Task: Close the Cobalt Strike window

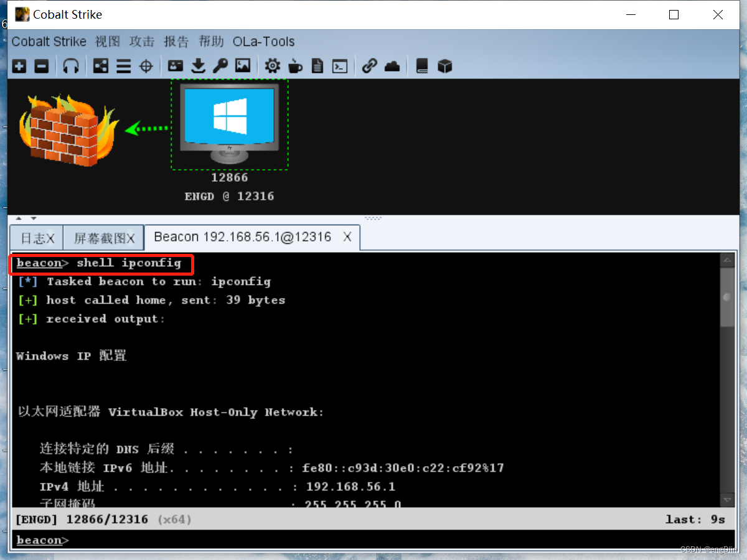Action: pyautogui.click(x=718, y=14)
